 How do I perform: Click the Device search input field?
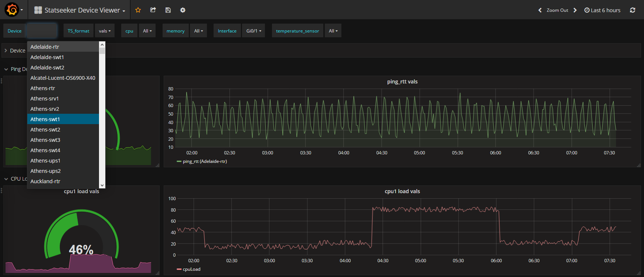(x=42, y=31)
